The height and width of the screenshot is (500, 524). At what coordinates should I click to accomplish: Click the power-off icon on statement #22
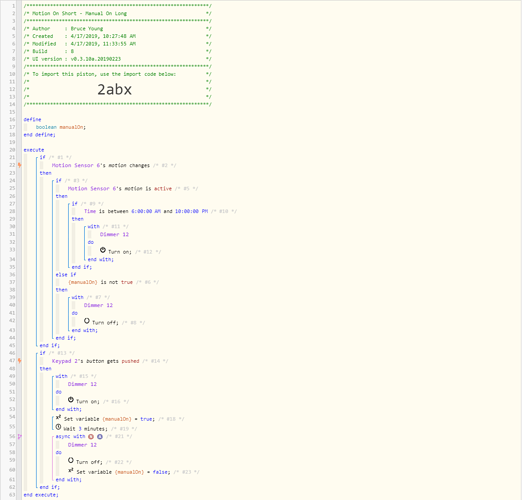pyautogui.click(x=71, y=460)
